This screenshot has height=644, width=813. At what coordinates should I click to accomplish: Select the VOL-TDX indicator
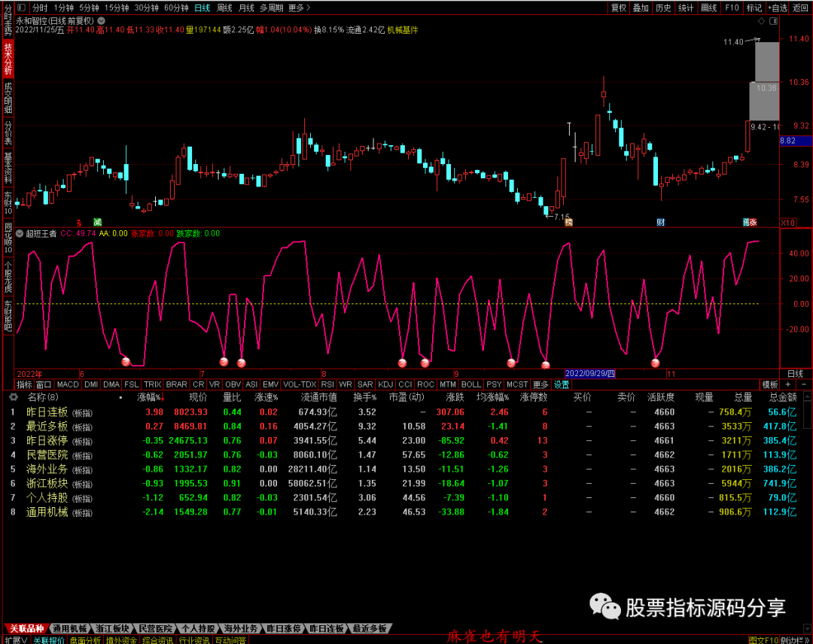300,384
